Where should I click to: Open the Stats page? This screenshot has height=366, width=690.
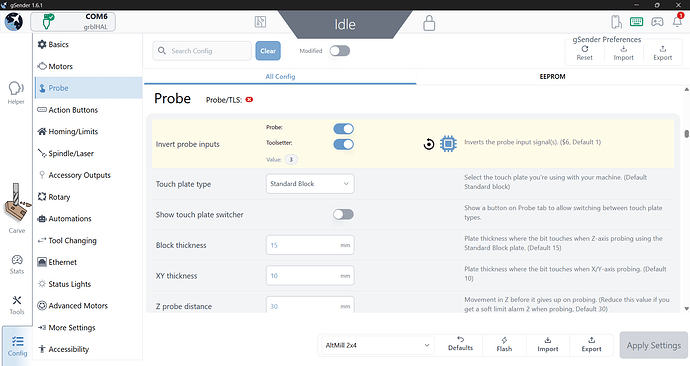(17, 264)
